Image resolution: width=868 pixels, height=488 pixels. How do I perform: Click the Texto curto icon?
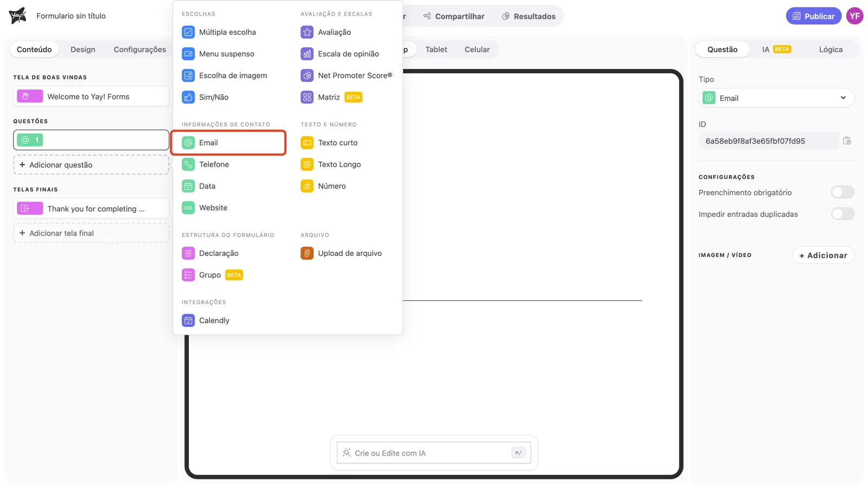click(x=307, y=143)
